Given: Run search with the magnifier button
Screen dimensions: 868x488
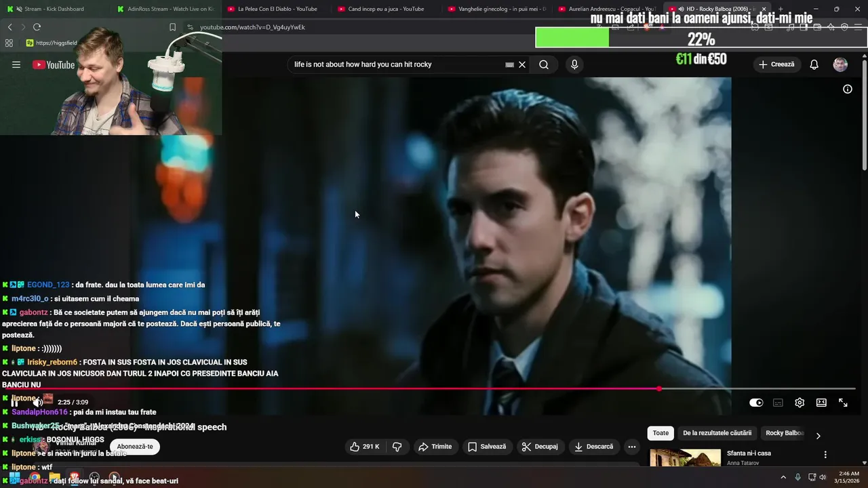Looking at the screenshot, I should click(x=544, y=64).
